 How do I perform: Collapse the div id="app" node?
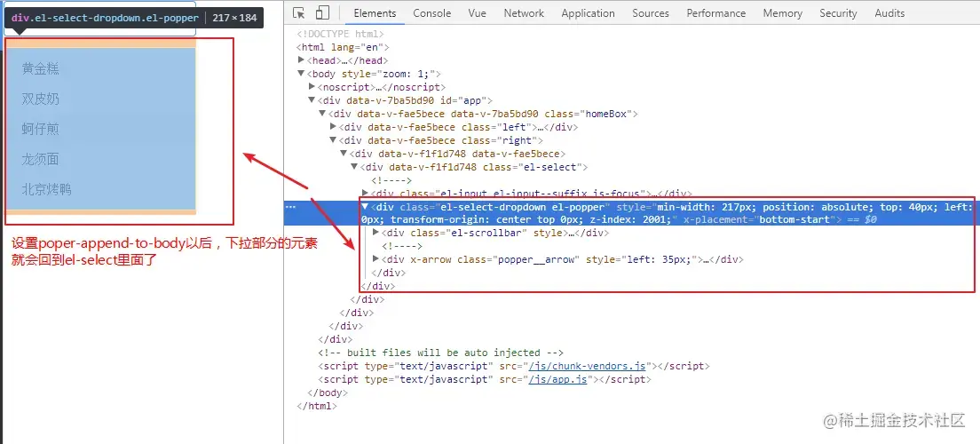[312, 100]
